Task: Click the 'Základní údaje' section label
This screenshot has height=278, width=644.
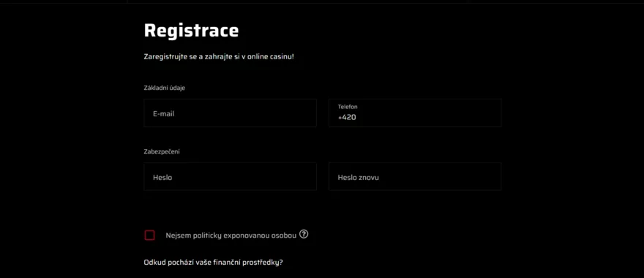Action: pyautogui.click(x=164, y=88)
